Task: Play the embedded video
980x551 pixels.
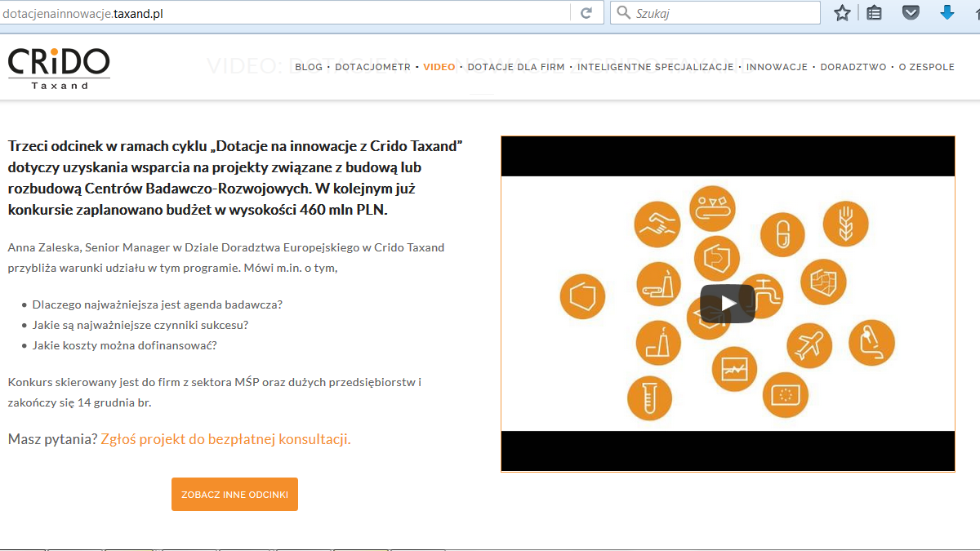Action: point(727,304)
